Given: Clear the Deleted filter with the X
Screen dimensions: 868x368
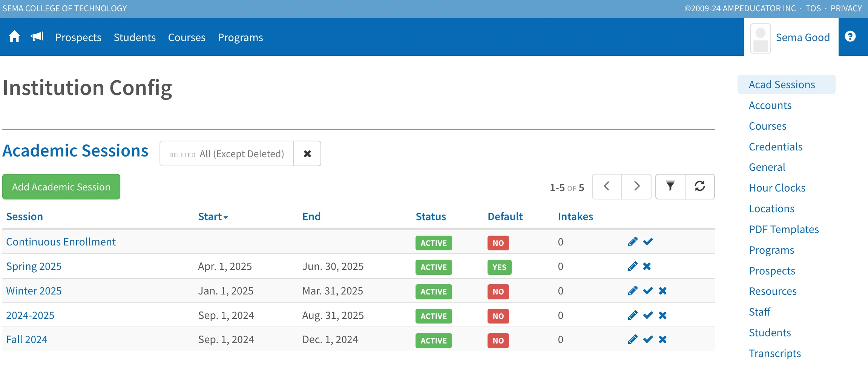Looking at the screenshot, I should click(307, 153).
